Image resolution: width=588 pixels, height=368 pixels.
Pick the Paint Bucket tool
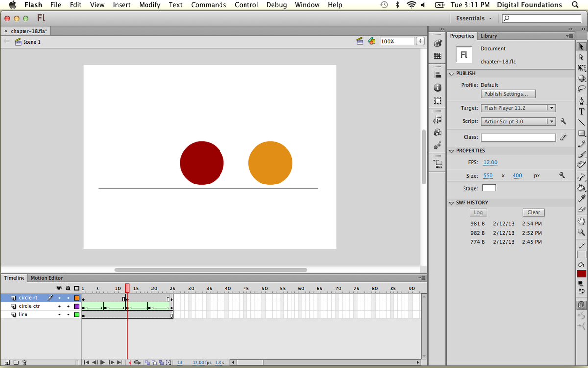point(581,188)
